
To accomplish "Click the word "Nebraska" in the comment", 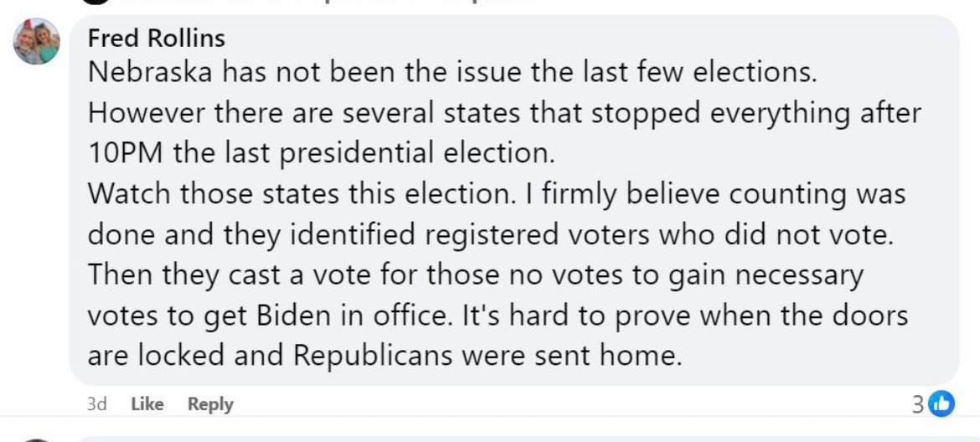I will (x=151, y=72).
